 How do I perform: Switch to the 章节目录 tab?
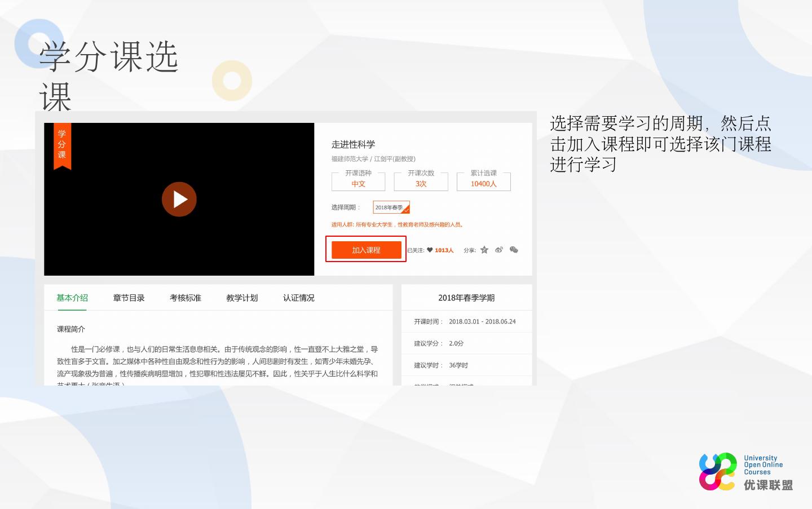pyautogui.click(x=129, y=298)
